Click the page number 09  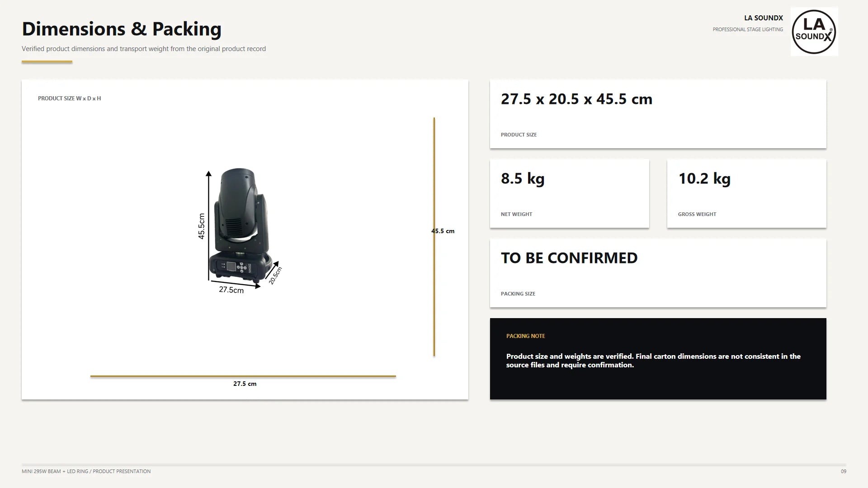click(843, 471)
